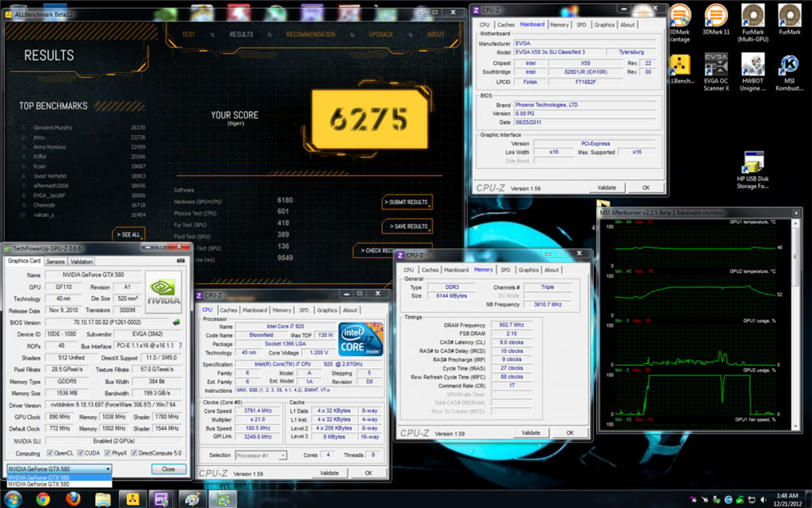Open the MSI Kombustor desktop shortcut
The image size is (812, 508).
point(789,72)
